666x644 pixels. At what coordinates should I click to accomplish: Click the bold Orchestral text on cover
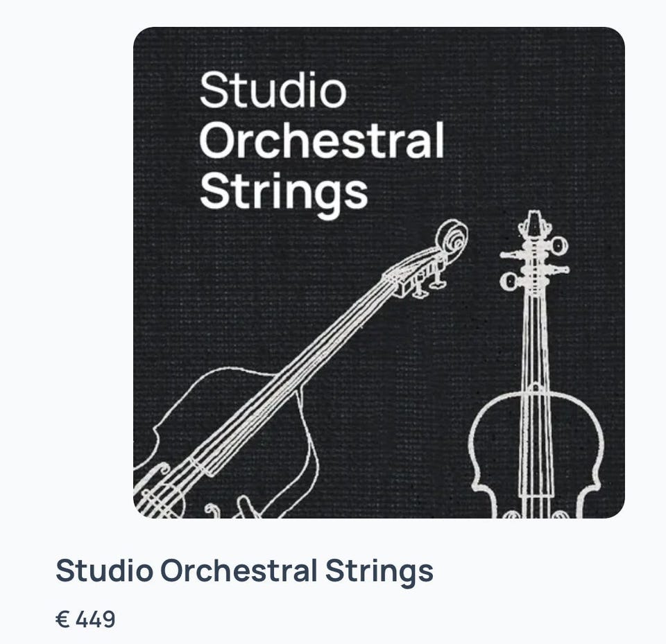[321, 139]
